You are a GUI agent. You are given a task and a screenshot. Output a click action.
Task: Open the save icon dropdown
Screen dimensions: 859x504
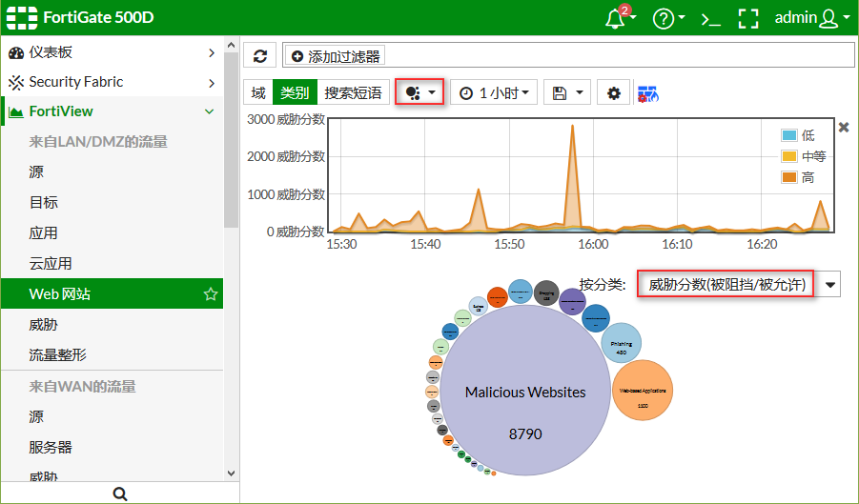567,93
